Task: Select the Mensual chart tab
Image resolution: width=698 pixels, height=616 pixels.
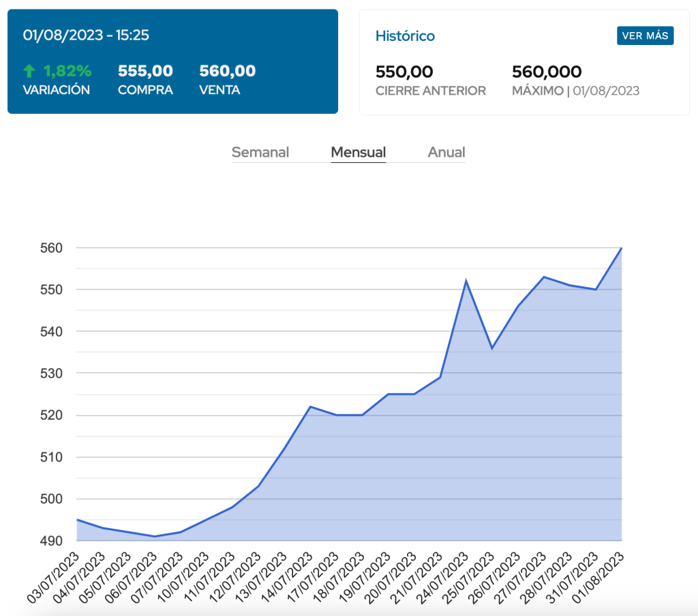Action: pos(358,153)
